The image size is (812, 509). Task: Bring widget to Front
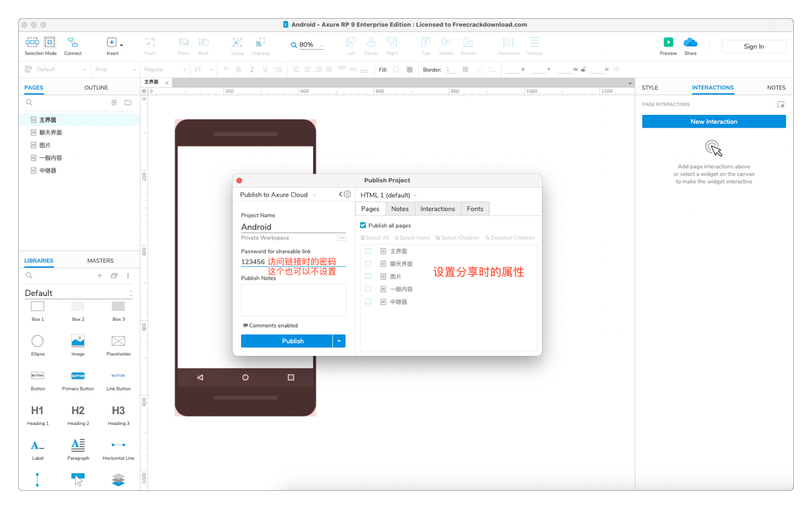click(183, 42)
